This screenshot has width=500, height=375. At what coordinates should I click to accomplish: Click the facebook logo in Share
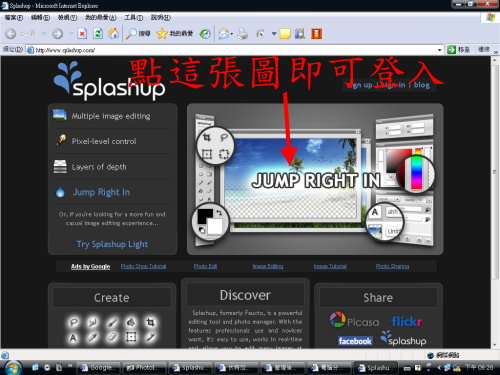pyautogui.click(x=355, y=341)
